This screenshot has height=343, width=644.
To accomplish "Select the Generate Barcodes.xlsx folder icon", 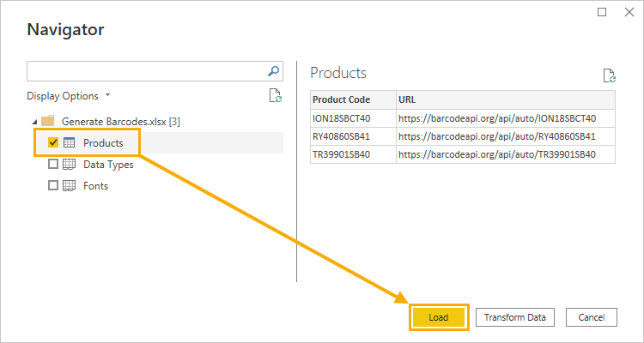I will (48, 122).
